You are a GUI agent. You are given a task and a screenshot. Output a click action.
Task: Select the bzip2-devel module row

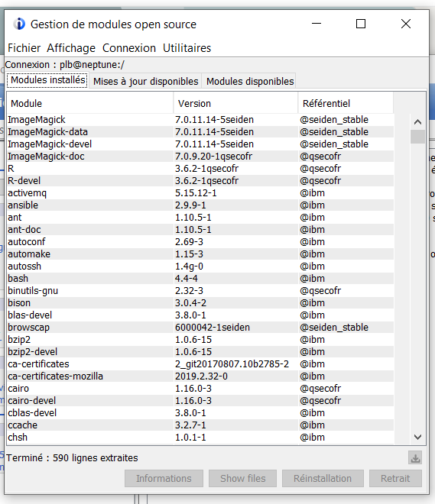click(x=200, y=351)
